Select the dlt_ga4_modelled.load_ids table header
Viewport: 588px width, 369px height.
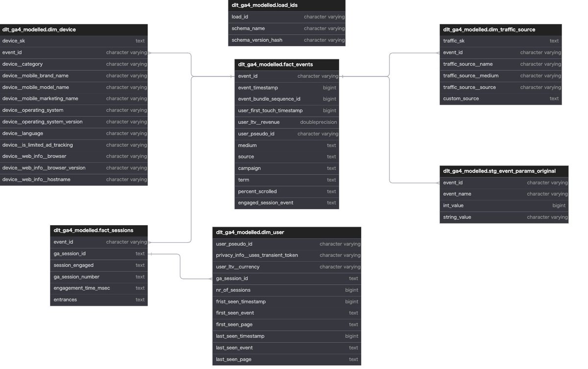coord(287,5)
